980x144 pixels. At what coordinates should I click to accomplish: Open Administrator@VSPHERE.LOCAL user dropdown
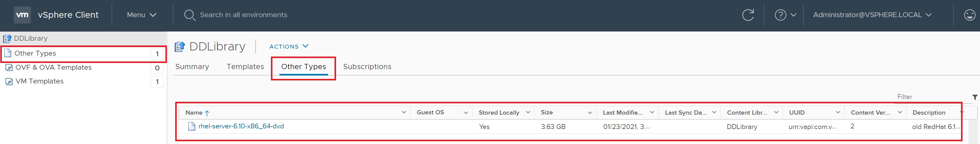(x=872, y=15)
